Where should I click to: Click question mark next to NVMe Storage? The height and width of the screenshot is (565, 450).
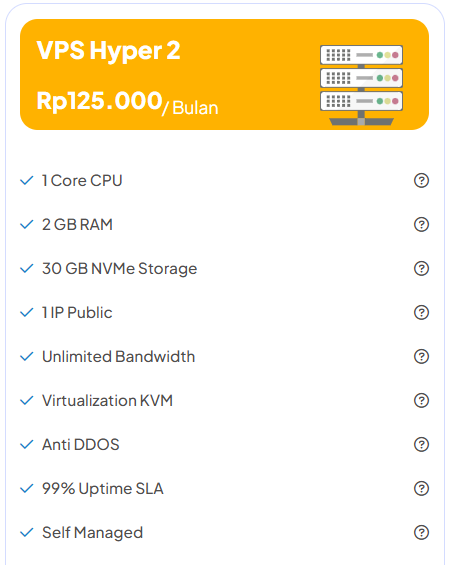tap(421, 268)
